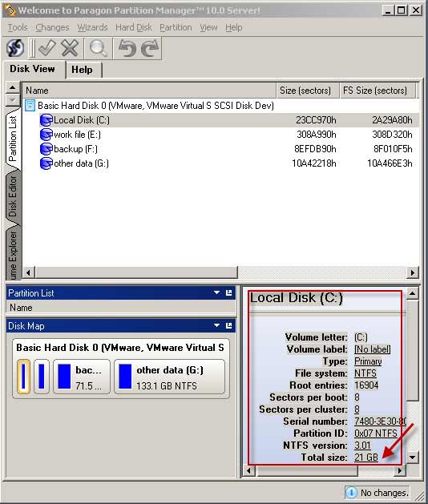Open the Changes menu
Viewport: 428px width, 504px height.
click(52, 27)
